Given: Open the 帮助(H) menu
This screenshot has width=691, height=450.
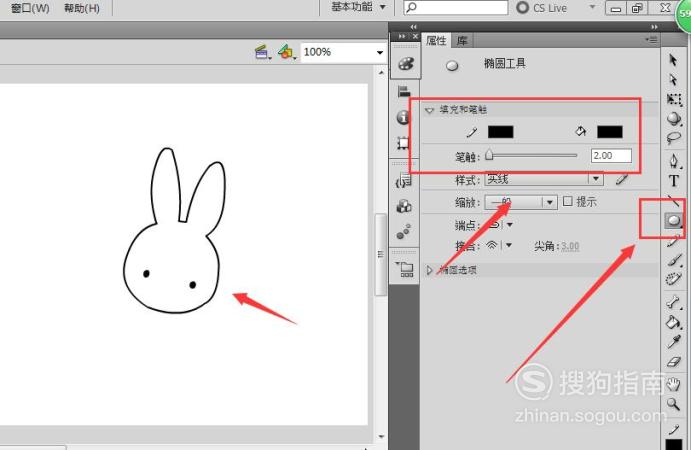Looking at the screenshot, I should click(x=82, y=8).
